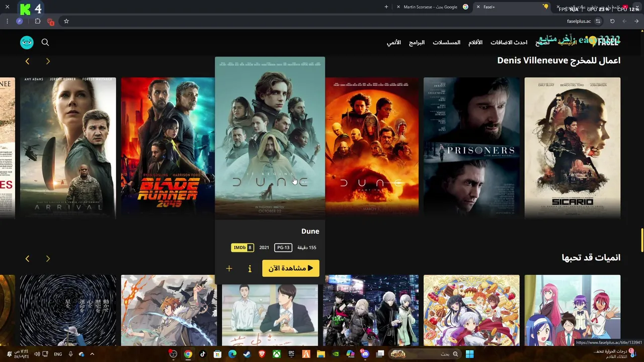This screenshot has height=362, width=644.
Task: Open TikTok from the taskbar
Action: pyautogui.click(x=203, y=354)
